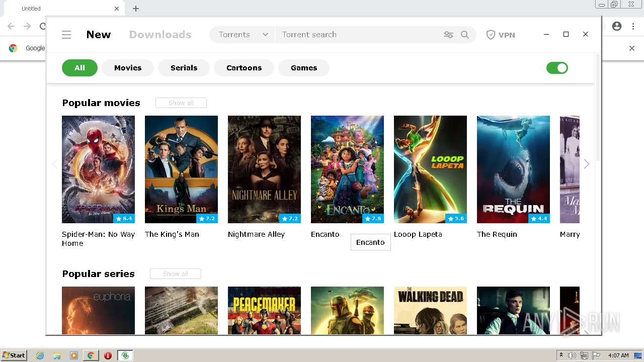The image size is (644, 362).
Task: Switch to the New tab
Action: (99, 35)
